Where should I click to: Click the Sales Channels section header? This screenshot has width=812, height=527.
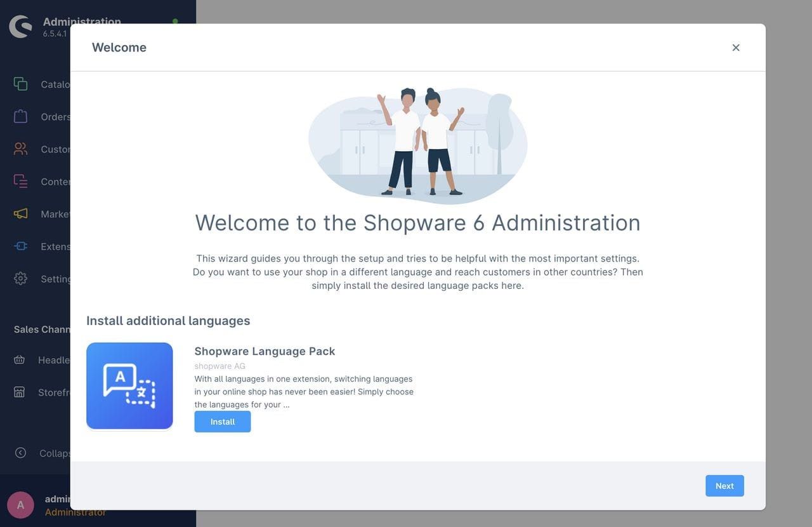pos(42,329)
